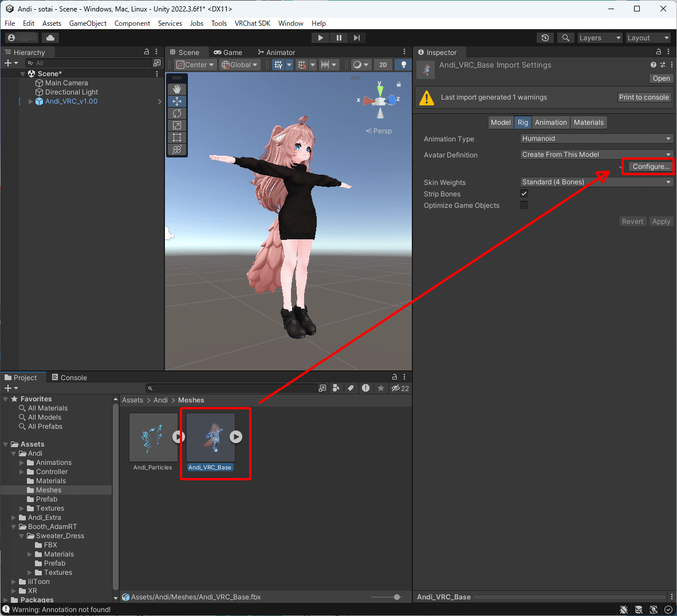The width and height of the screenshot is (677, 616).
Task: Select the combined Transform tool
Action: tap(176, 150)
